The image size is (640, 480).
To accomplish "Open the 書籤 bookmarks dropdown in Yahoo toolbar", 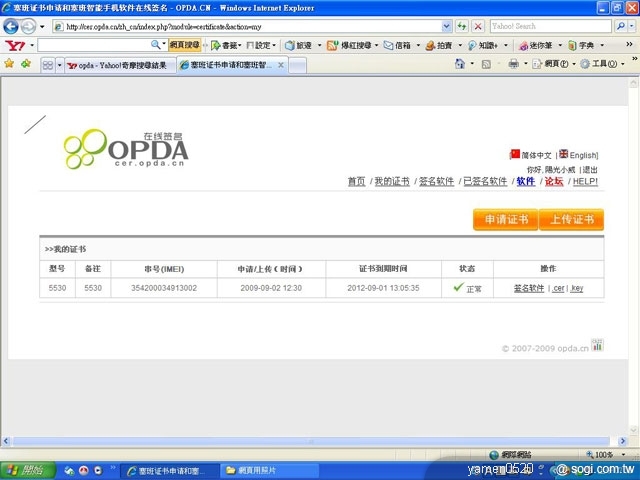I will pos(228,45).
